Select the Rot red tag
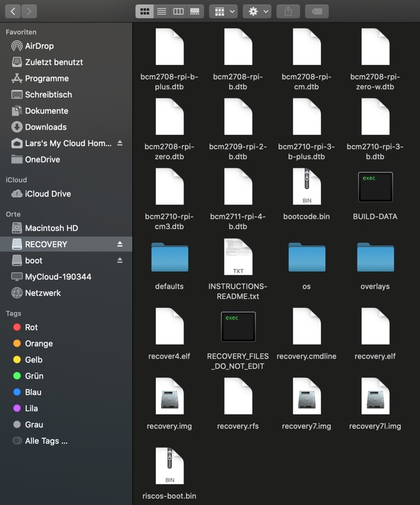Viewport: 420px width, 505px height. [x=31, y=327]
